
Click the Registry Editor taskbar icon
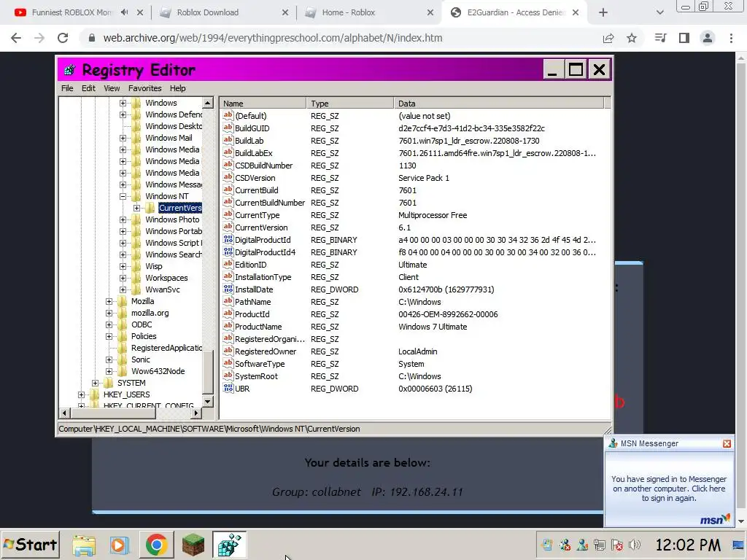tap(229, 545)
